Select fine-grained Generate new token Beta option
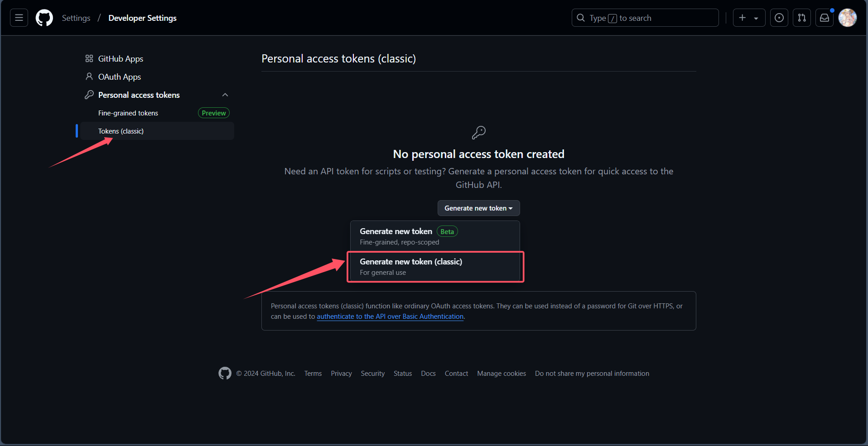The height and width of the screenshot is (446, 868). 435,236
